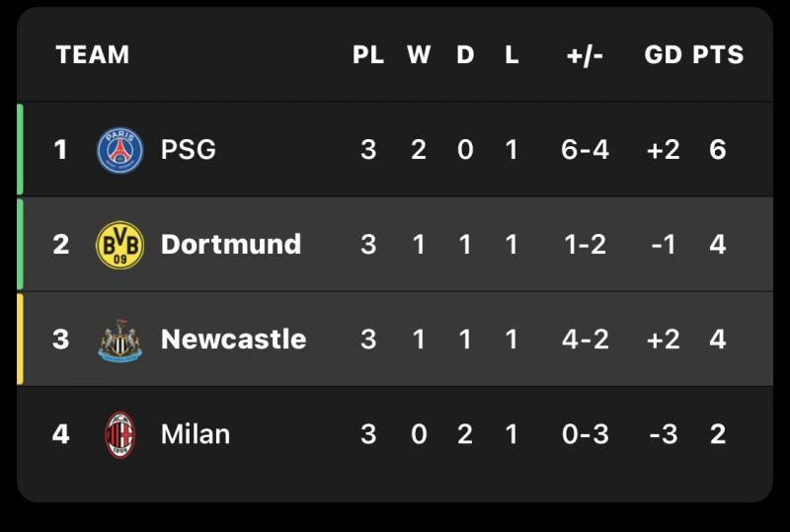Click the Borussia Dortmund BVB logo
790x532 pixels.
click(119, 245)
